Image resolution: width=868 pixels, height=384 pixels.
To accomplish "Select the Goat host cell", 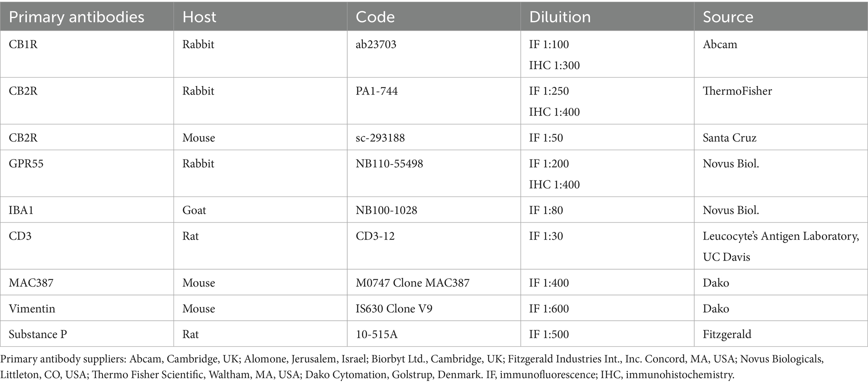I will 194,210.
